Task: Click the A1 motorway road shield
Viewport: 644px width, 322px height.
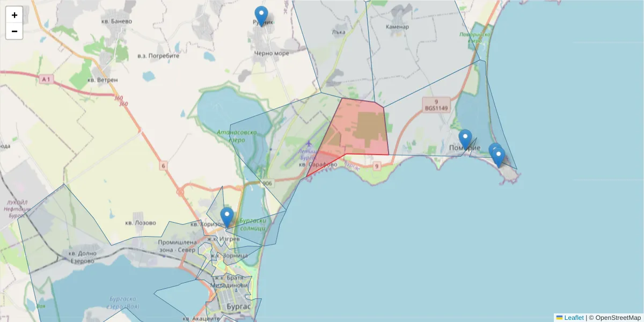Action: (47, 79)
